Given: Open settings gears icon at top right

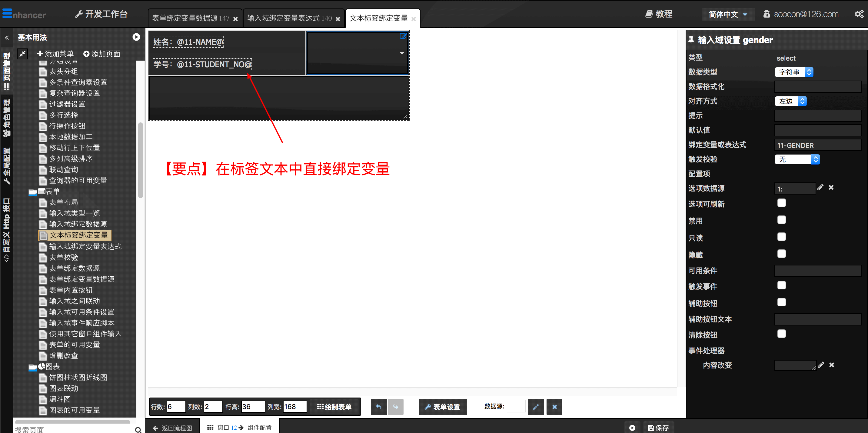Looking at the screenshot, I should tap(859, 14).
